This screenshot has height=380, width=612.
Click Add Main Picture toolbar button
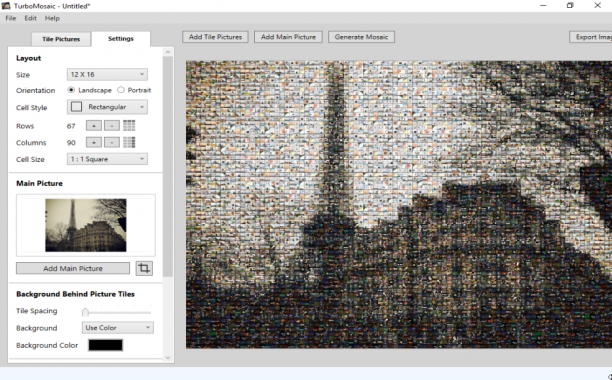click(x=288, y=37)
